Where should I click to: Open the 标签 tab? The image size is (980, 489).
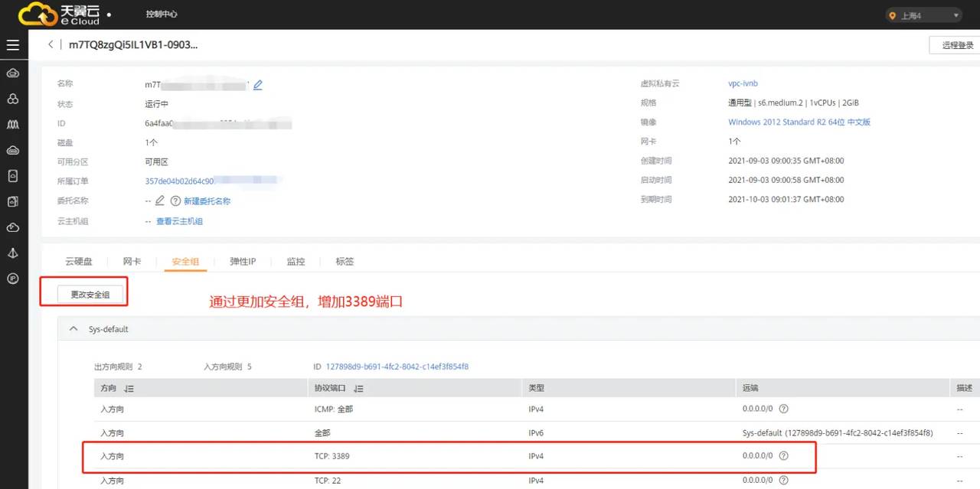pyautogui.click(x=345, y=261)
